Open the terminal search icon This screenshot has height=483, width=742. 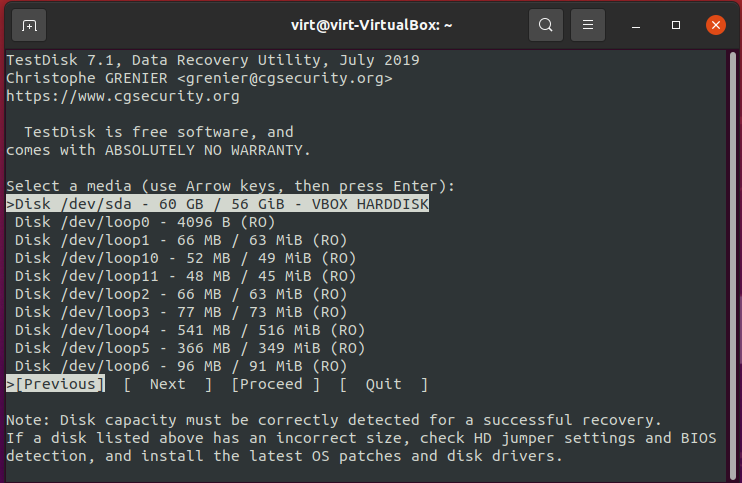pos(546,25)
